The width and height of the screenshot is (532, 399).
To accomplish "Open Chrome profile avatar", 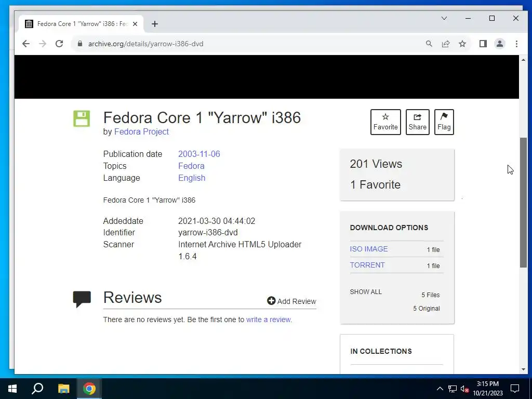I will click(499, 44).
